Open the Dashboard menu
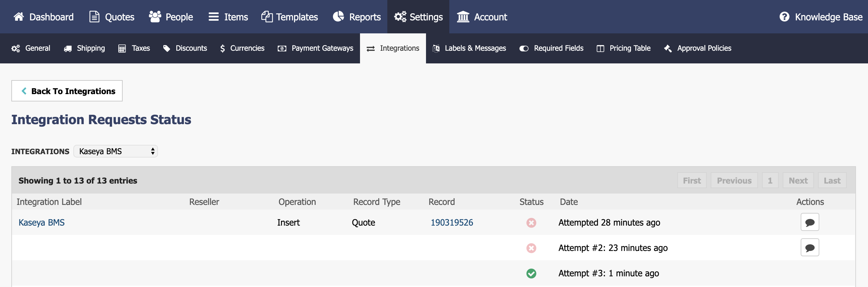The height and width of the screenshot is (287, 868). [43, 17]
